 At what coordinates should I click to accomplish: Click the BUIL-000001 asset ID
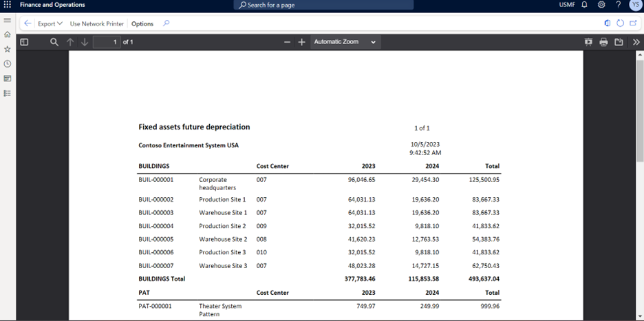[156, 180]
